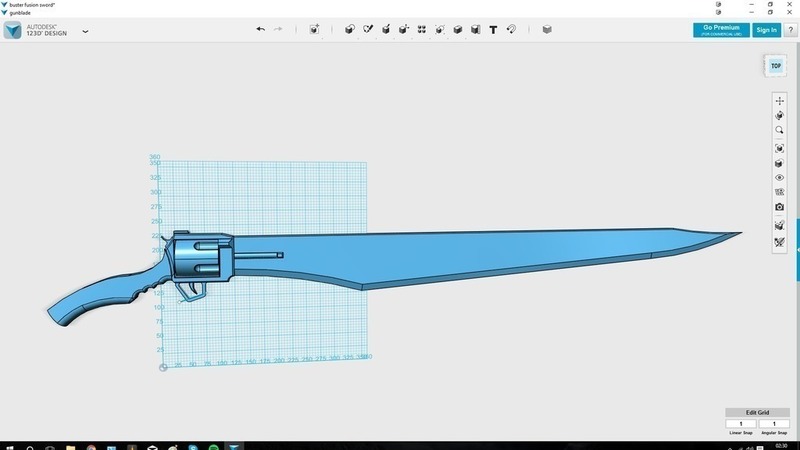Click the Windows Start button
800x450 pixels.
pyautogui.click(x=10, y=447)
